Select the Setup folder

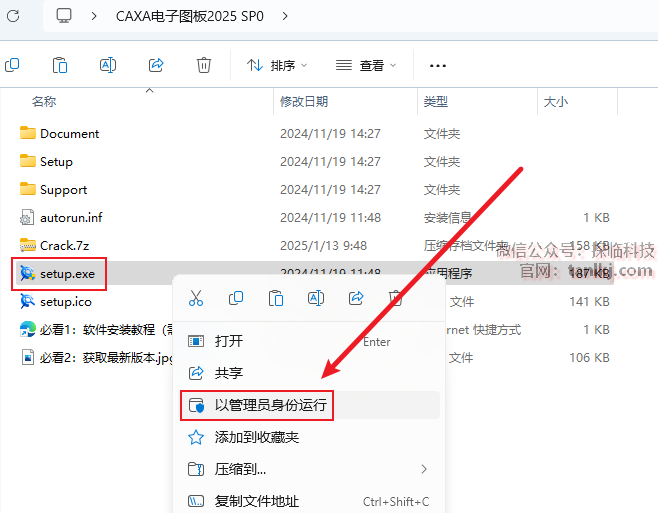[x=56, y=162]
